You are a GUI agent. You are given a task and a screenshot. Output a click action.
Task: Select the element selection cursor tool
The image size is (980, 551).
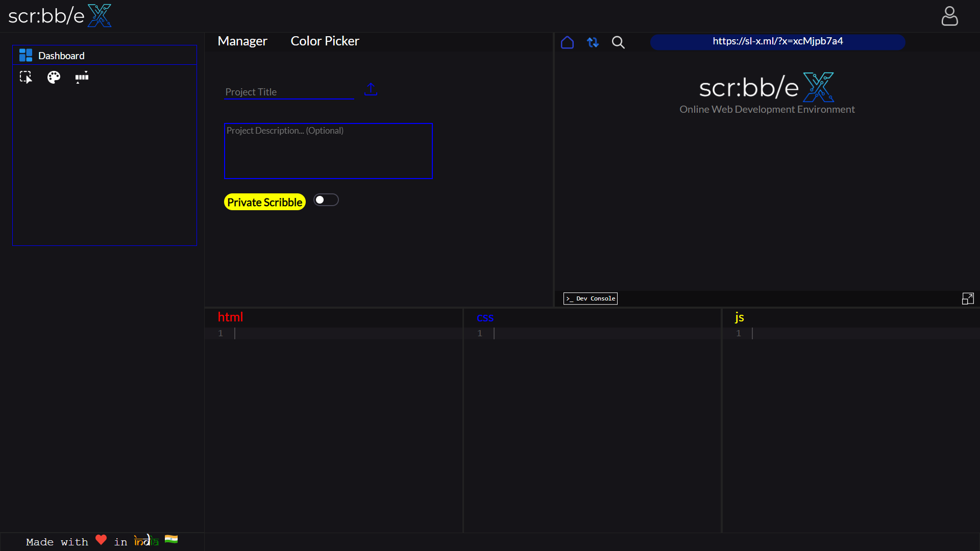click(26, 77)
